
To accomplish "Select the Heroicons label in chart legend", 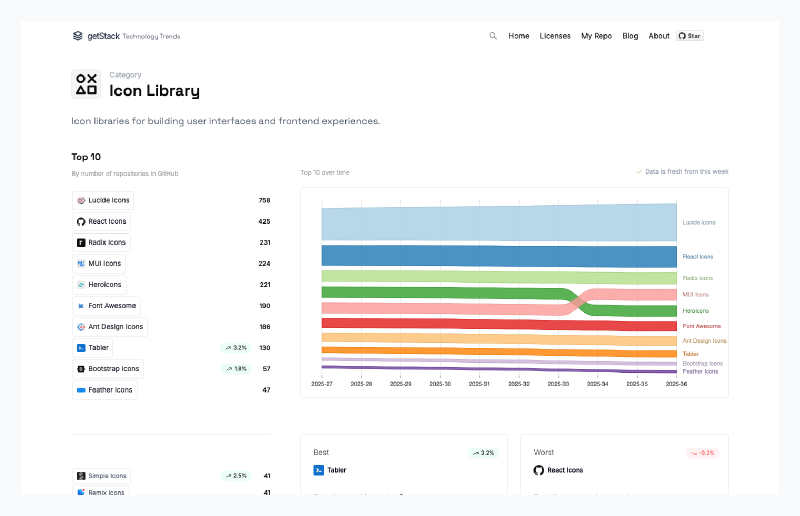I will tap(695, 311).
